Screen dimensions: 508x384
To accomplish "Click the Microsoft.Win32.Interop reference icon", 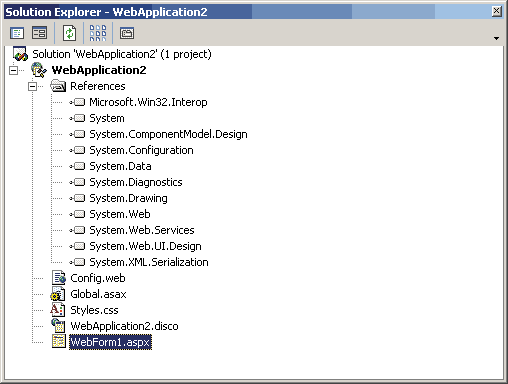I will (x=77, y=102).
